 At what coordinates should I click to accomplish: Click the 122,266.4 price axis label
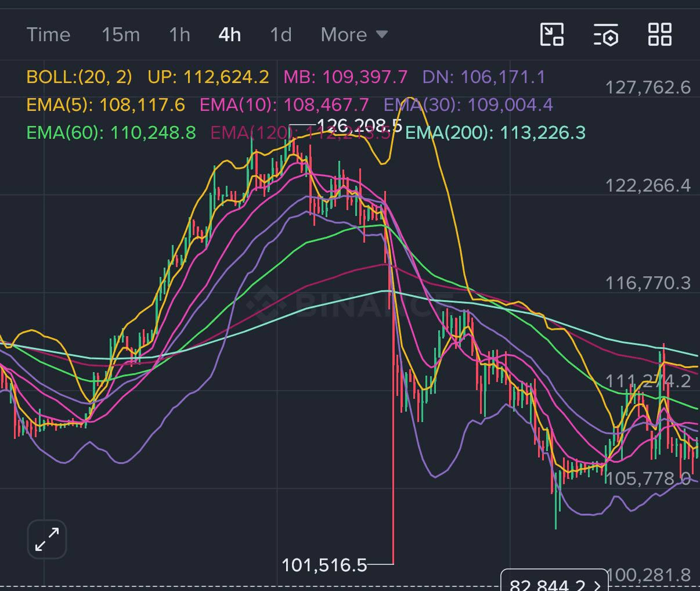648,185
